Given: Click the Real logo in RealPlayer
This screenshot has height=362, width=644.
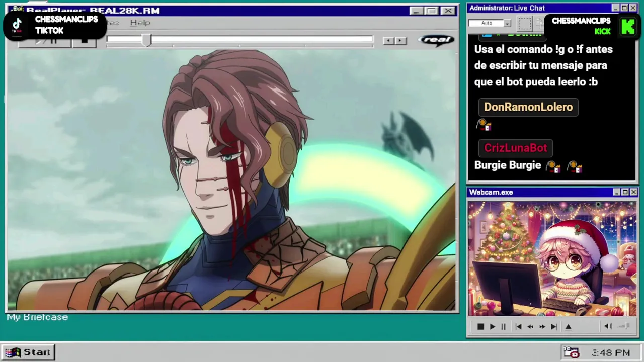Looking at the screenshot, I should [x=436, y=40].
